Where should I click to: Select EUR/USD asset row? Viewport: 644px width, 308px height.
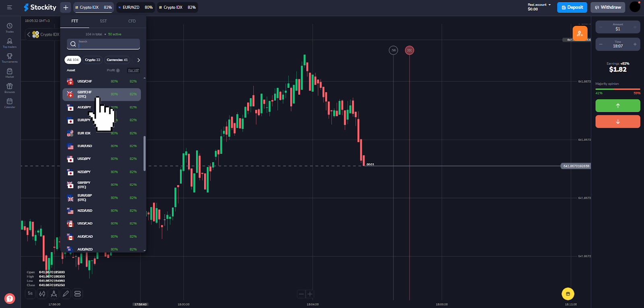[102, 146]
